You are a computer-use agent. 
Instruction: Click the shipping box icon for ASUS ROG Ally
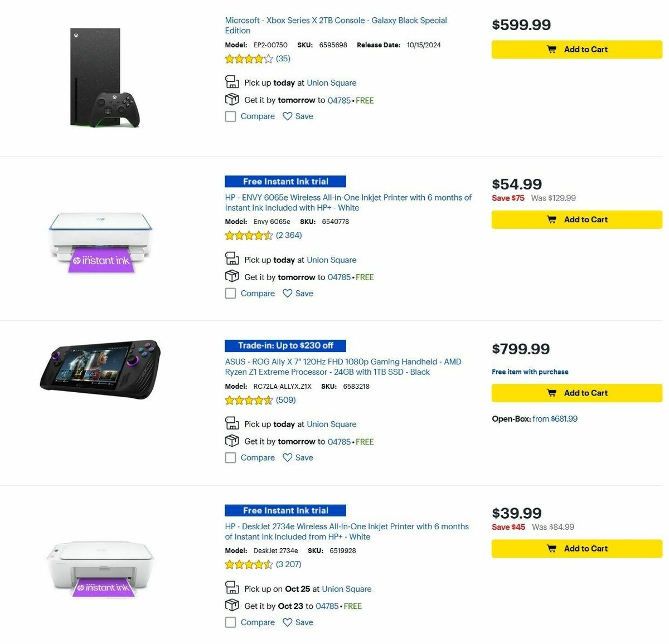click(x=231, y=440)
